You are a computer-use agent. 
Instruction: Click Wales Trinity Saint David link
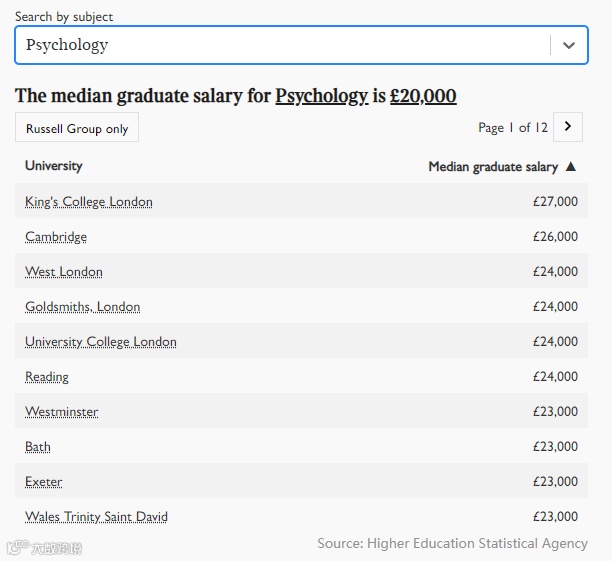click(x=97, y=517)
